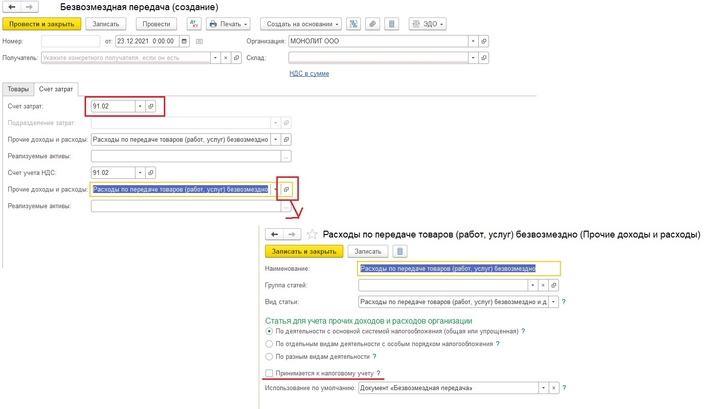The image size is (714, 409).
Task: Open the reports icon next to ЭДО
Action: (392, 24)
